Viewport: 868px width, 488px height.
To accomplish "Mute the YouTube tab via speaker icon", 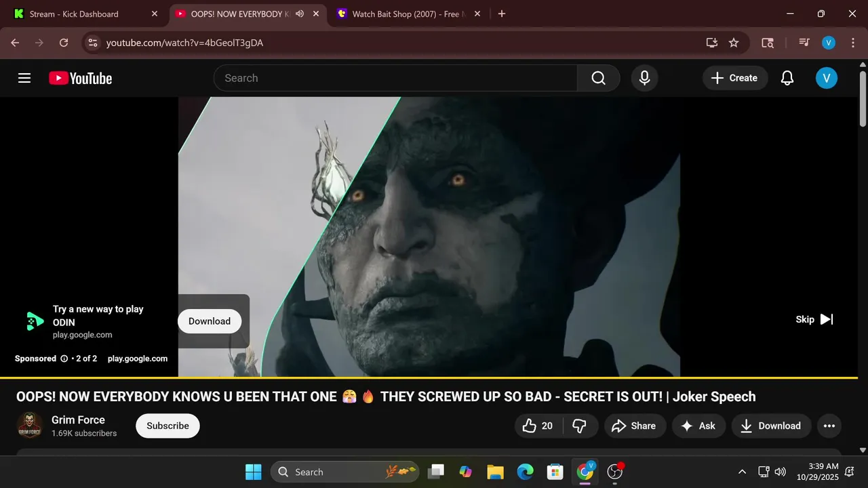I will [300, 14].
